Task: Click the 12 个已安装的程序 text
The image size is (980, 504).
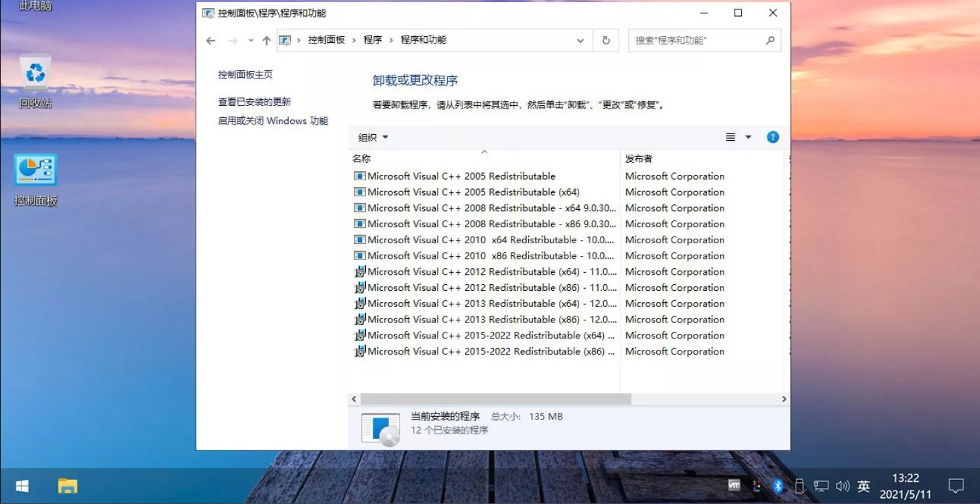Action: [449, 430]
